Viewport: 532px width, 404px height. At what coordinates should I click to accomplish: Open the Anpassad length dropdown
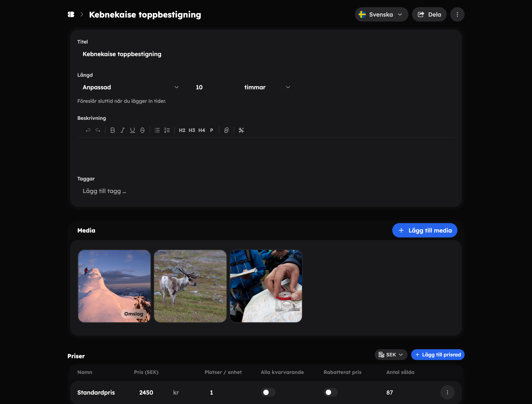tap(131, 87)
